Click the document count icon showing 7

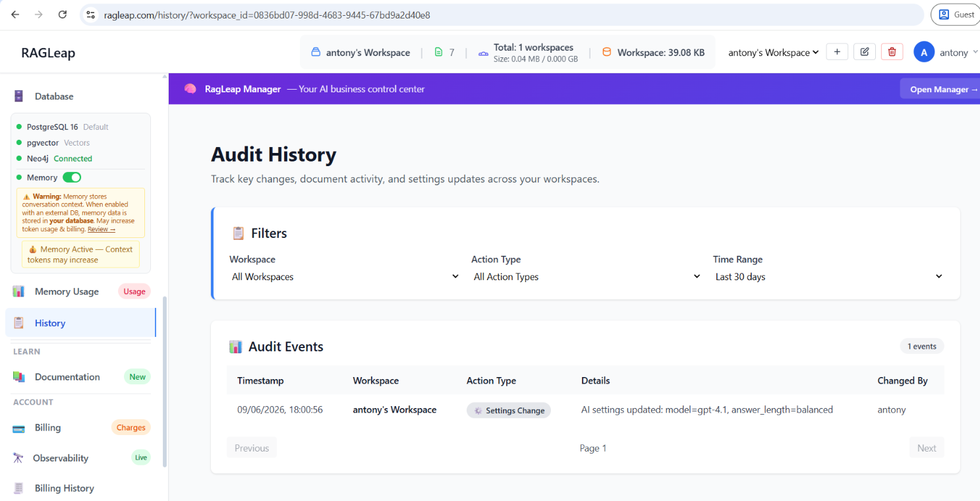click(439, 52)
